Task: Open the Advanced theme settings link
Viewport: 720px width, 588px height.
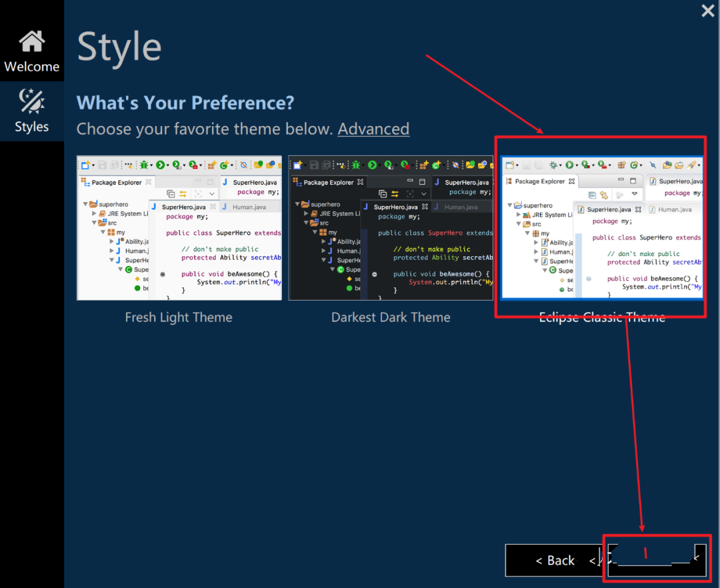Action: pos(373,129)
